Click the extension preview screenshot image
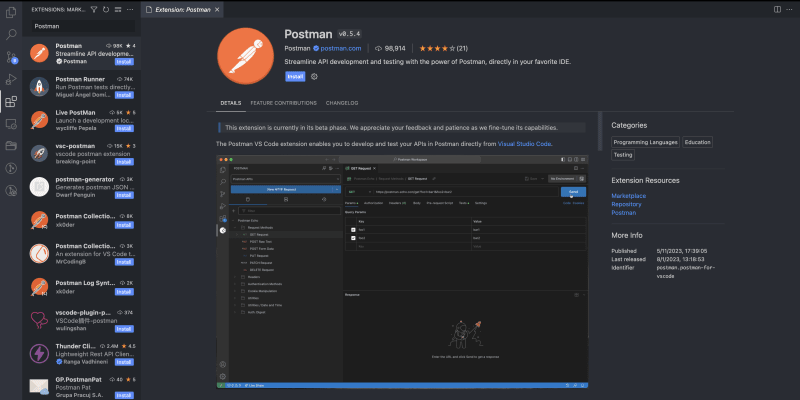800x400 pixels. 402,271
